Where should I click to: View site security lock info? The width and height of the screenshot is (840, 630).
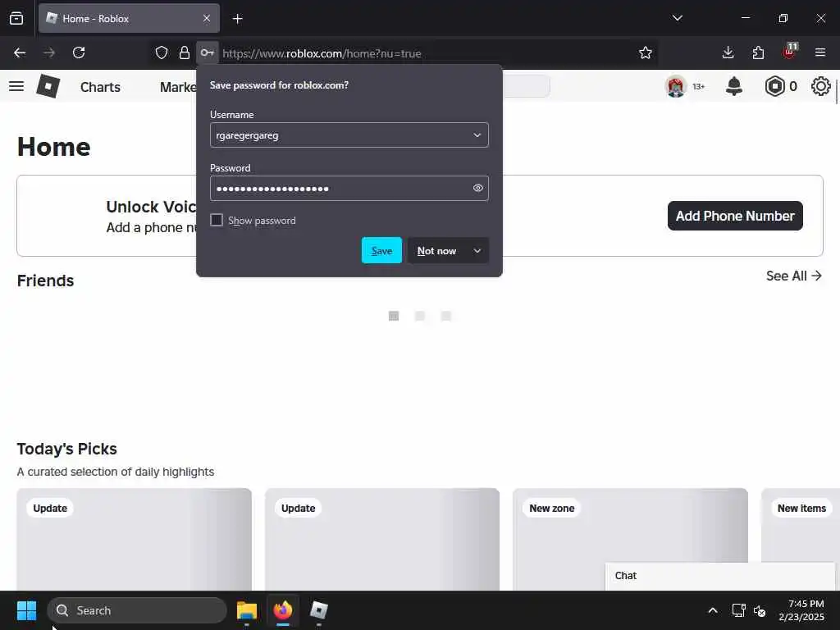click(x=185, y=52)
